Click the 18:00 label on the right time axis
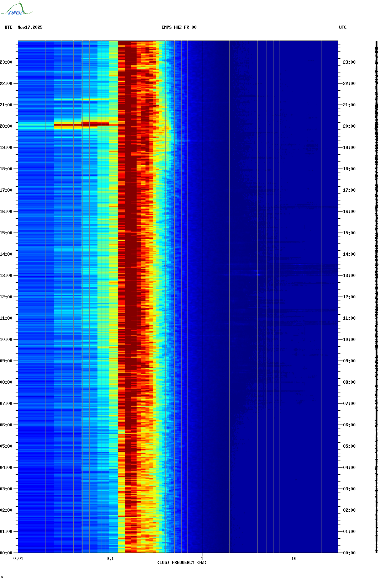Image resolution: width=392 pixels, height=581 pixels. pyautogui.click(x=349, y=169)
